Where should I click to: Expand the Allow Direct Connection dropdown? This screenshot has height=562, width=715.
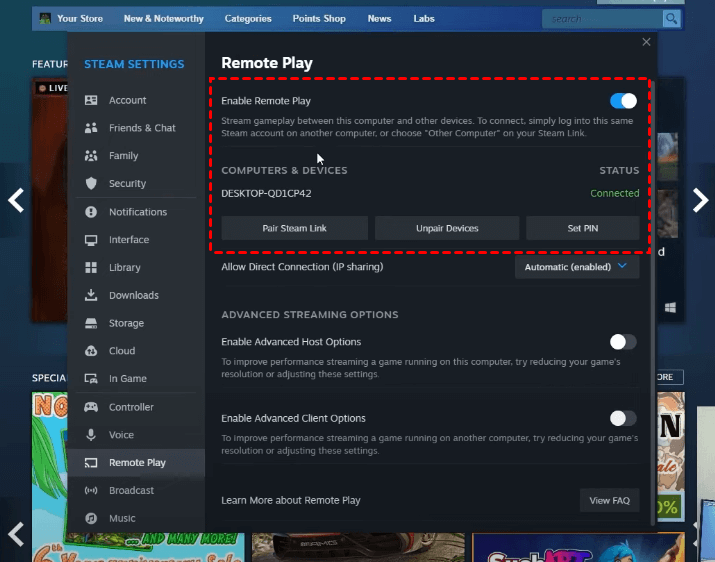(x=577, y=267)
